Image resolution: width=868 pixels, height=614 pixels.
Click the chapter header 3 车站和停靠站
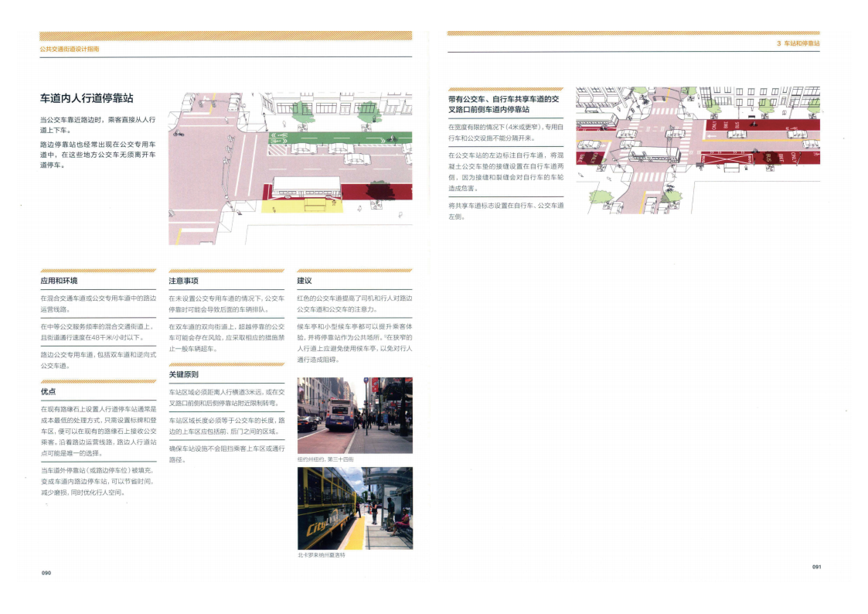click(x=798, y=44)
